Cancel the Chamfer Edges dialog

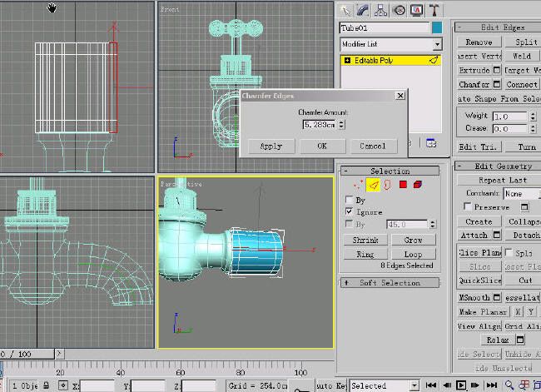point(374,146)
